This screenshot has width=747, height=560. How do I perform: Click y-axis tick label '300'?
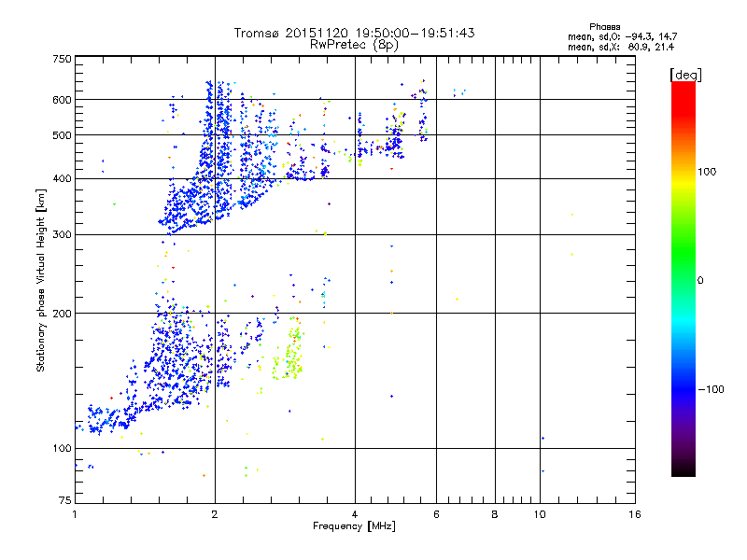[x=62, y=235]
